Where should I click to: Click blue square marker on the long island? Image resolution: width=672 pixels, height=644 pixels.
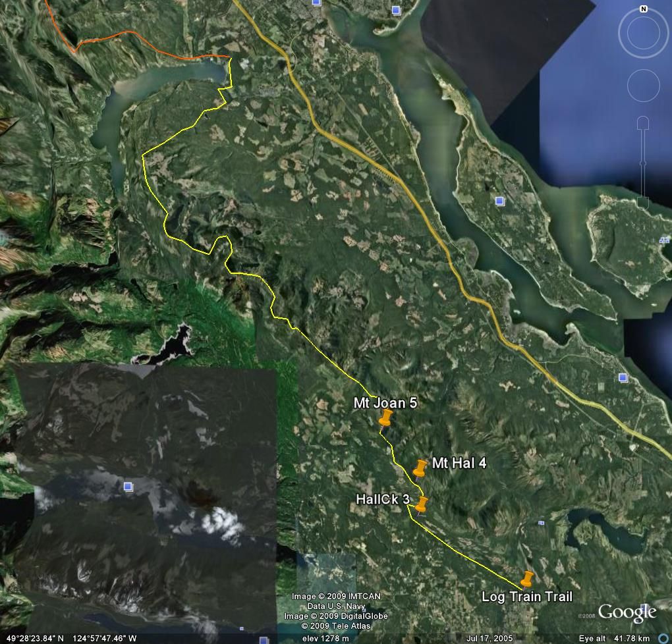point(499,201)
